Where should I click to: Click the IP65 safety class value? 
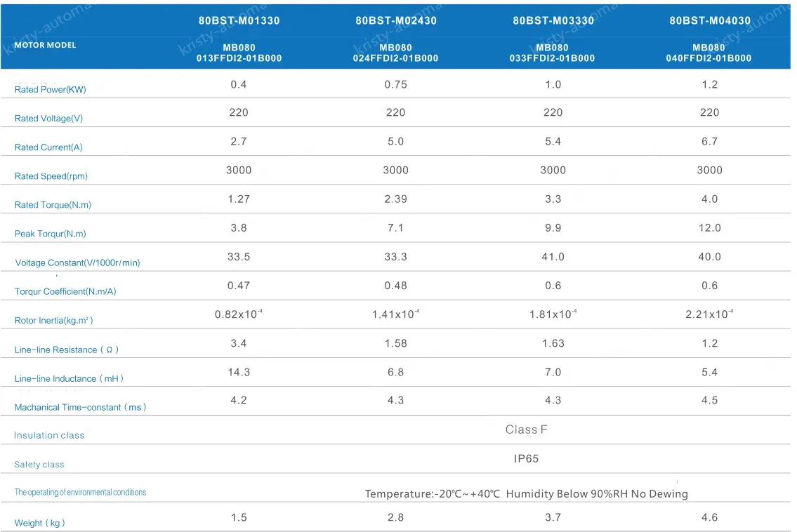526,458
